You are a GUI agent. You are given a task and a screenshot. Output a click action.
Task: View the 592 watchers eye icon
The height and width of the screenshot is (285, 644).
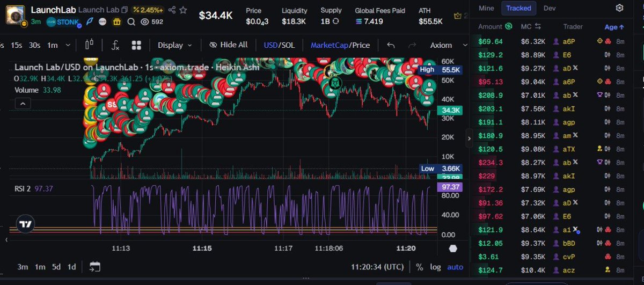[x=144, y=22]
